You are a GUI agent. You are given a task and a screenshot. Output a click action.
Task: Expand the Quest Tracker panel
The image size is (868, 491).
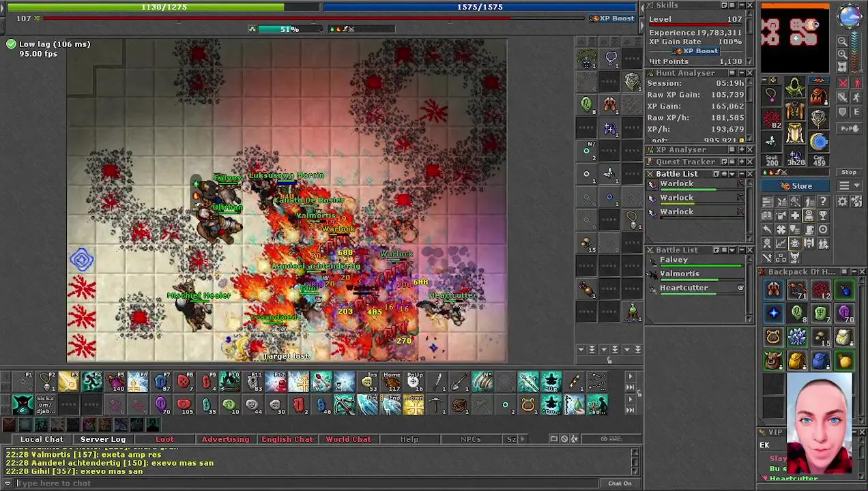741,162
